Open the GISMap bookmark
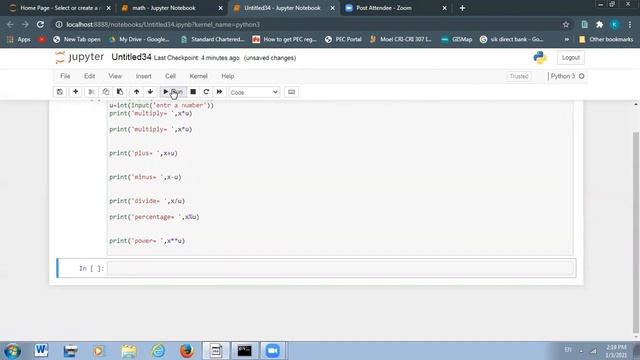This screenshot has height=360, width=640. [x=457, y=40]
